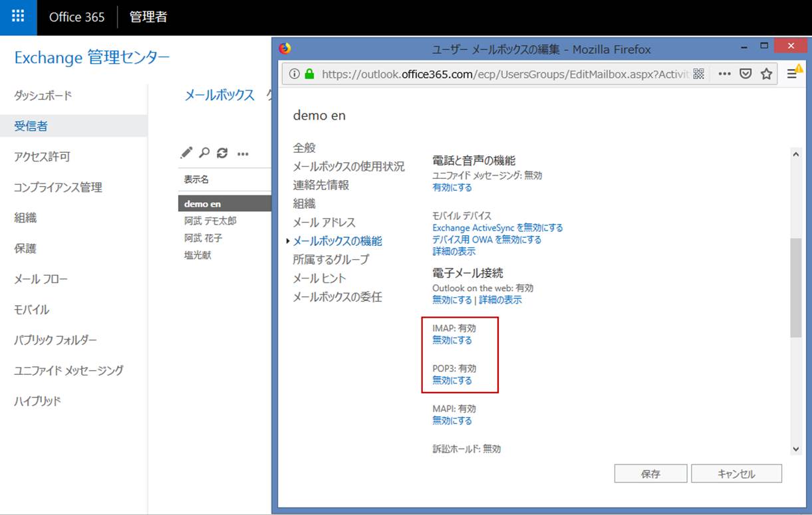This screenshot has height=515, width=812.
Task: Click the 保存 button
Action: point(650,474)
